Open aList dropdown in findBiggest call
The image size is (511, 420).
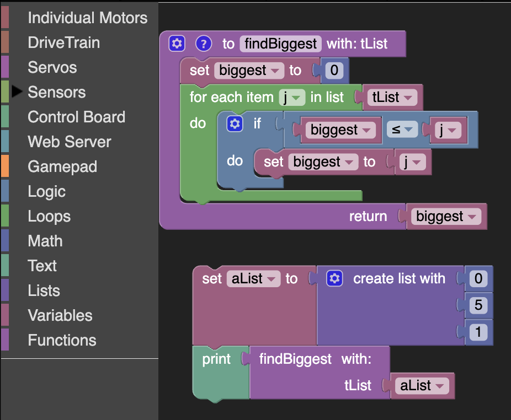(x=422, y=386)
